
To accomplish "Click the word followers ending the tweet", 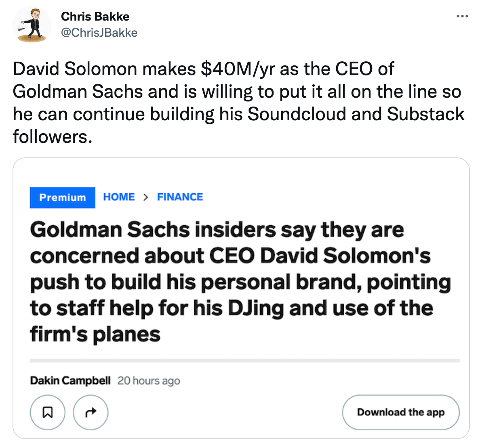I will pyautogui.click(x=50, y=137).
